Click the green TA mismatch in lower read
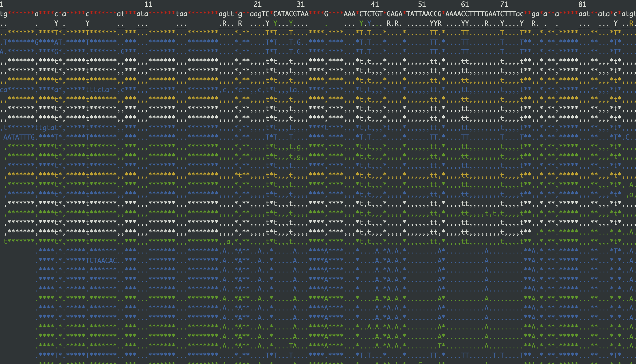The height and width of the screenshot is (364, 636). [x=293, y=346]
